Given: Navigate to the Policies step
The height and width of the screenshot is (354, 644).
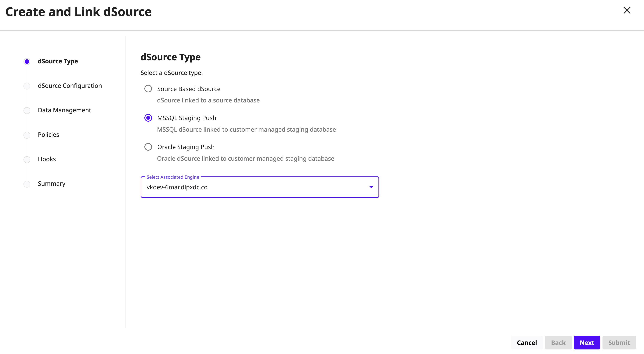Looking at the screenshot, I should coord(49,135).
